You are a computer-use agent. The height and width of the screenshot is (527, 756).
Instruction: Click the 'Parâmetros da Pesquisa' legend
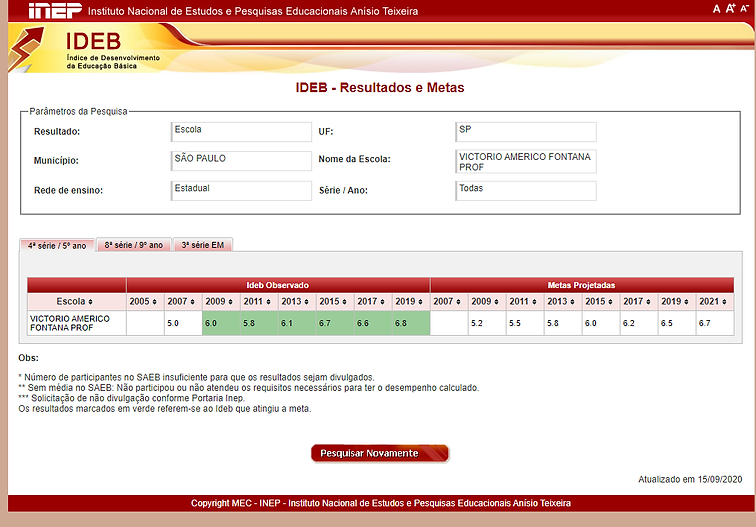pyautogui.click(x=79, y=111)
